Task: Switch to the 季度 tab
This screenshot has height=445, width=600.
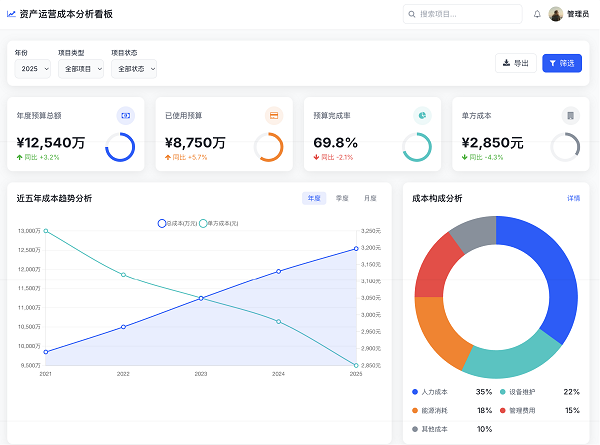Action: coord(342,198)
